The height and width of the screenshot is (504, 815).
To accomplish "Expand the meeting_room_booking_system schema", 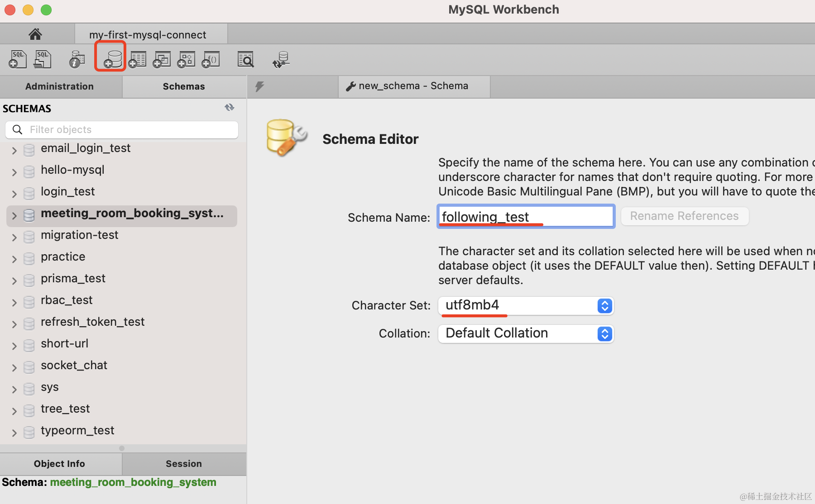I will pyautogui.click(x=14, y=215).
